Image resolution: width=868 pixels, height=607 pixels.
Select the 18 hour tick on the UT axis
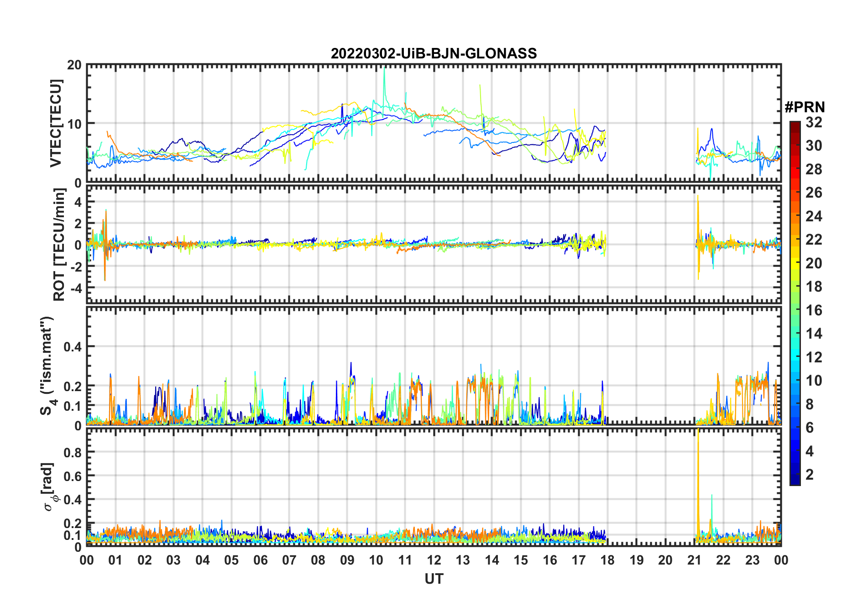coord(607,560)
